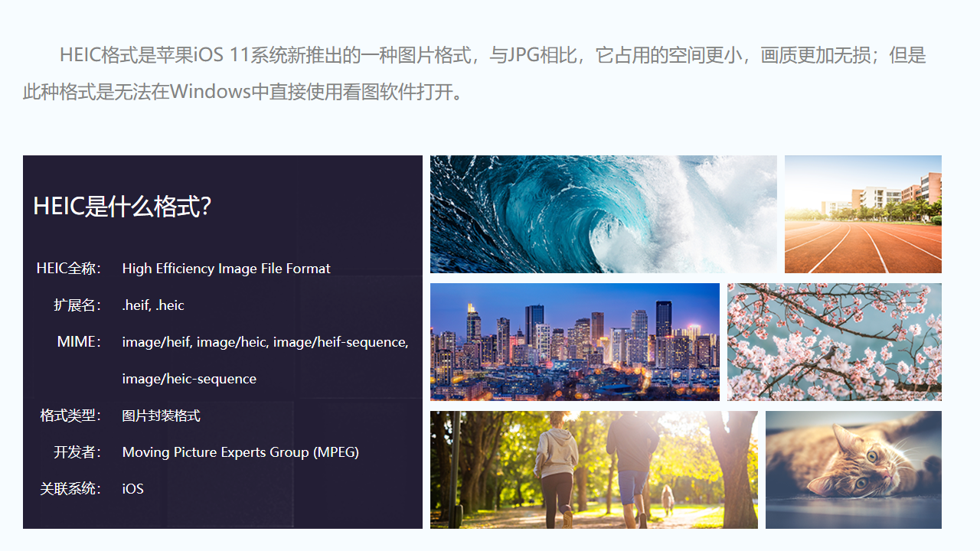This screenshot has width=980, height=551.
Task: Select the MIME label
Action: (x=79, y=341)
